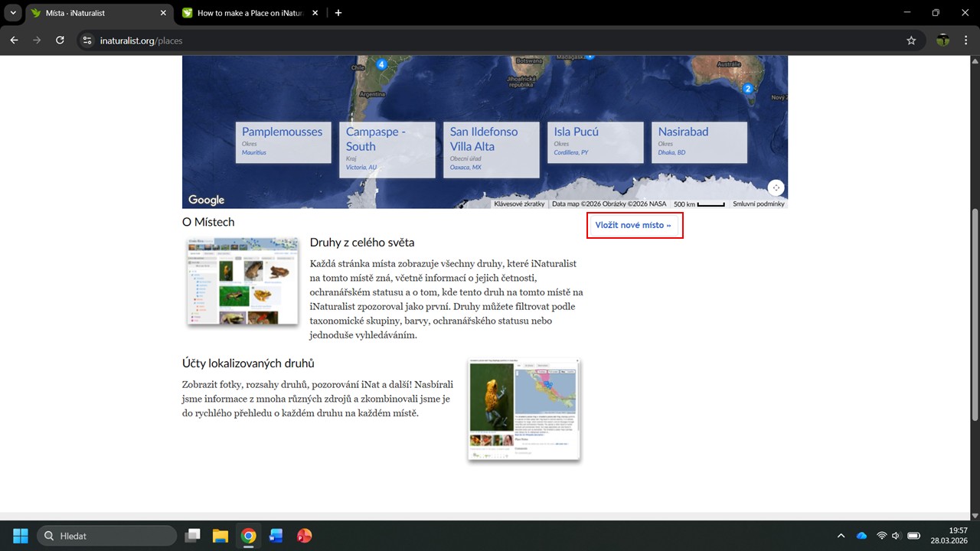Bookmark page with star icon
The image size is (980, 551).
[911, 41]
